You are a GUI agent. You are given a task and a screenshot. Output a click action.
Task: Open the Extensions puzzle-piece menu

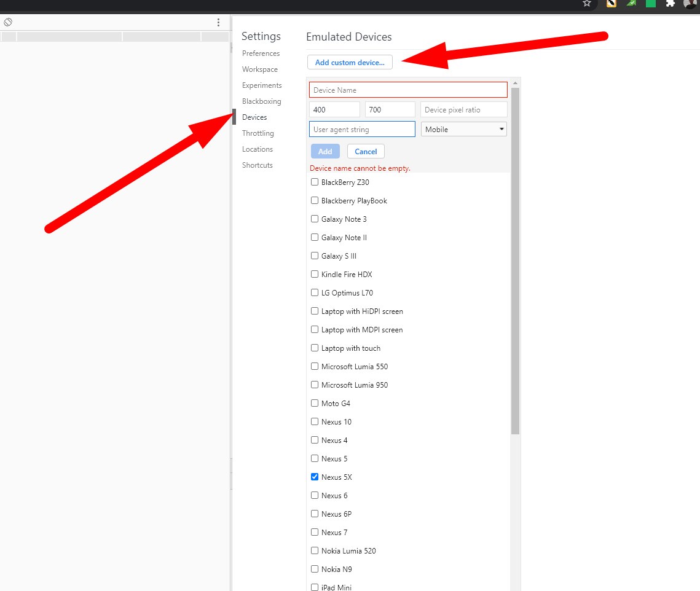click(670, 4)
